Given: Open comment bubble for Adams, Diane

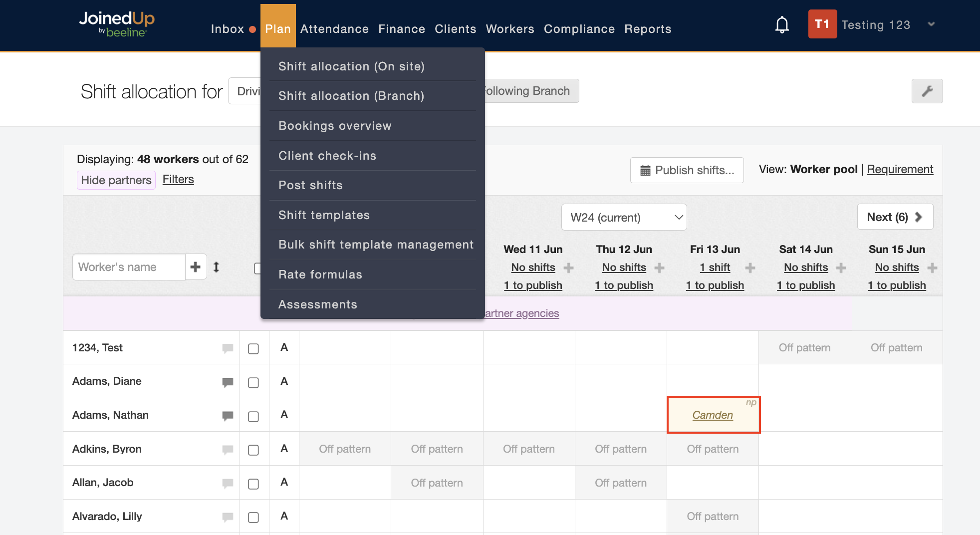Looking at the screenshot, I should point(228,382).
